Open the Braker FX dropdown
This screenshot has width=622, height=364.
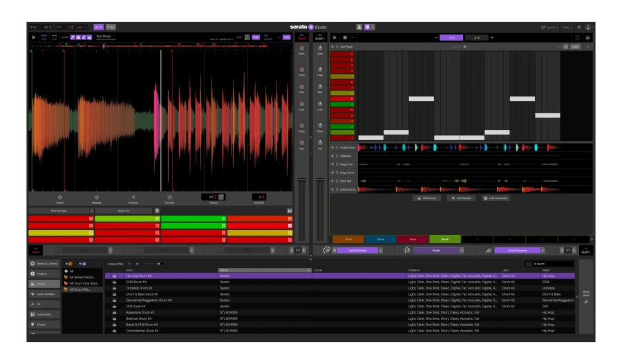coord(462,250)
